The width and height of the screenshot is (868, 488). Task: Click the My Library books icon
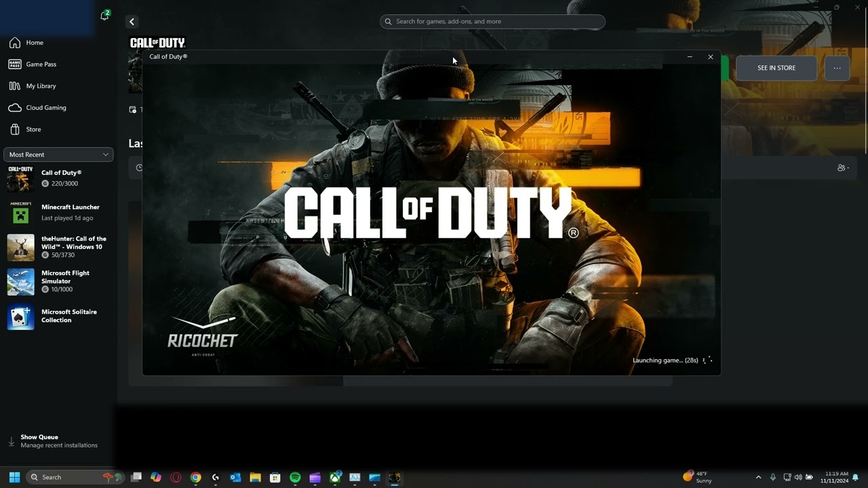click(14, 86)
